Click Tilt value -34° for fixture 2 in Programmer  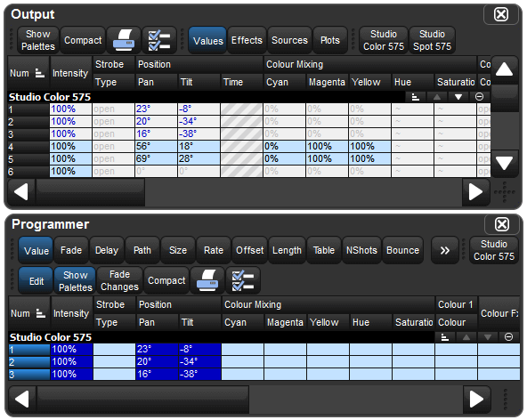pos(199,362)
